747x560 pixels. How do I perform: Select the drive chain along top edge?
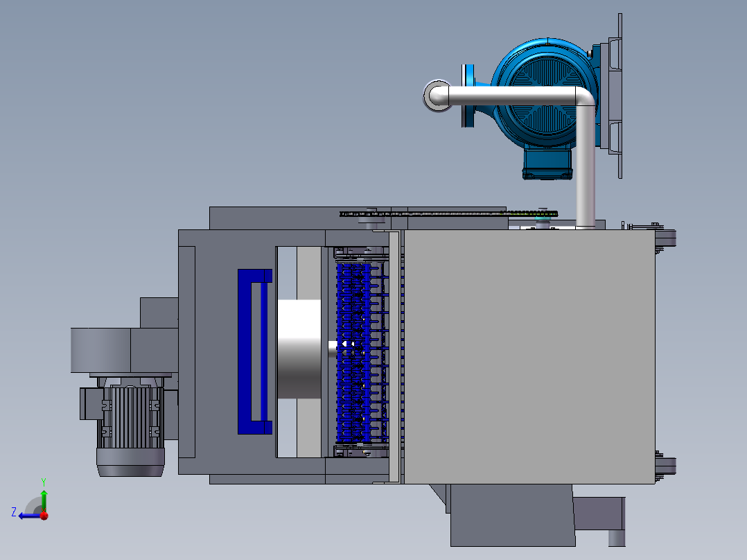pos(448,213)
